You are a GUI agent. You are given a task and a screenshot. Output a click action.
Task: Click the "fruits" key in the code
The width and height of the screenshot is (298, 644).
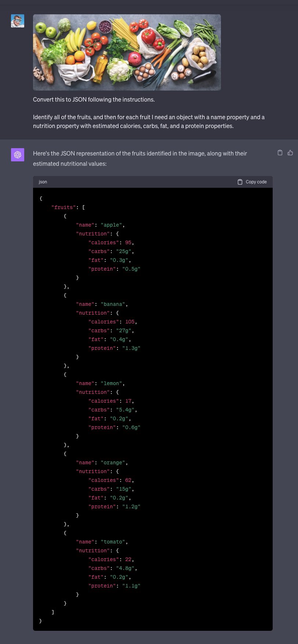pyautogui.click(x=64, y=207)
